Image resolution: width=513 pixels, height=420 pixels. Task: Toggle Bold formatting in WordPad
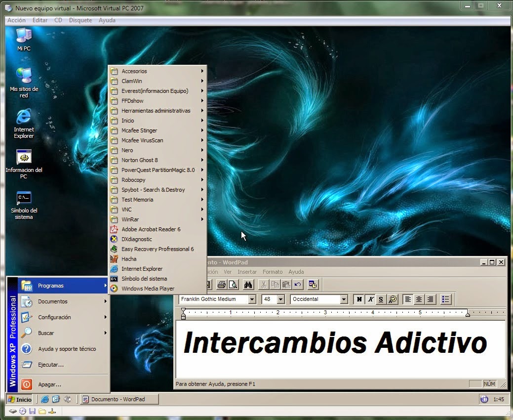359,299
